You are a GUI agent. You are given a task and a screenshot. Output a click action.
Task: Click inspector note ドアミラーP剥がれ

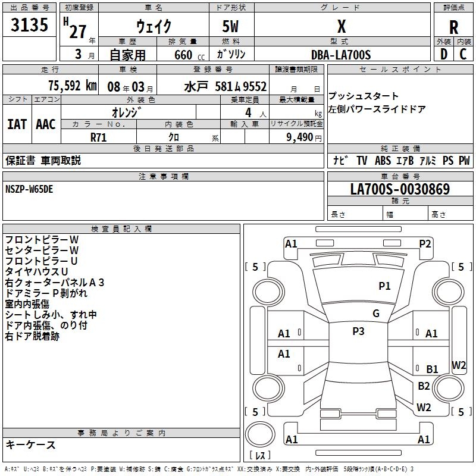(46, 293)
